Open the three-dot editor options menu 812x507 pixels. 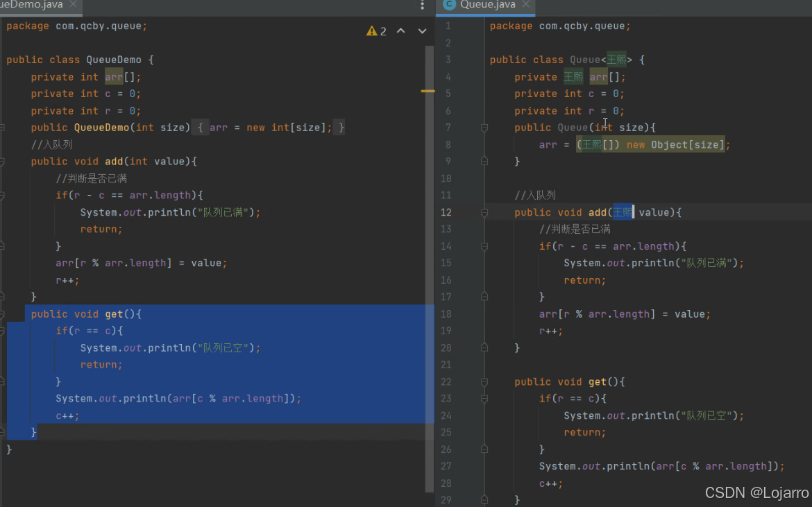coord(422,6)
